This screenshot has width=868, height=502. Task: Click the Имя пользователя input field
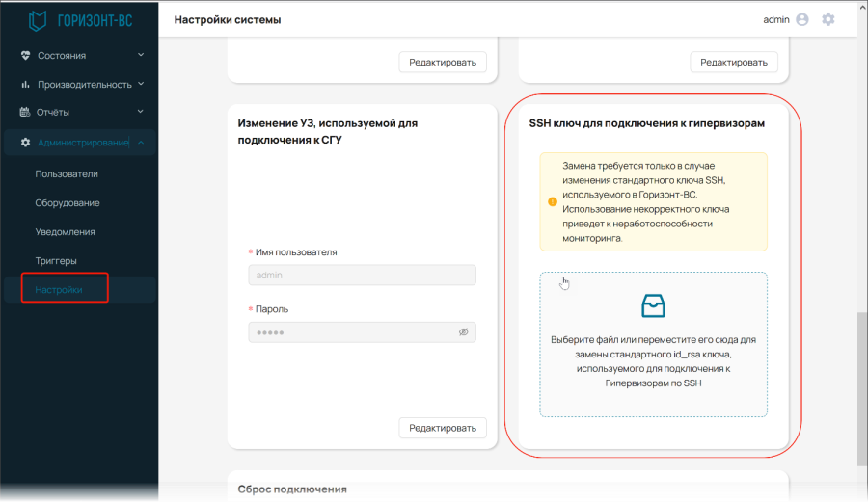coord(362,275)
